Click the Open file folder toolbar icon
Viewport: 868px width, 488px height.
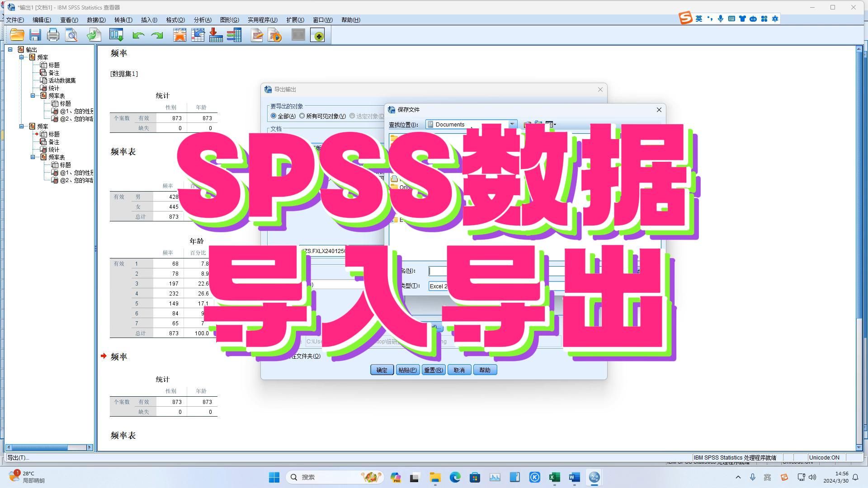(17, 35)
